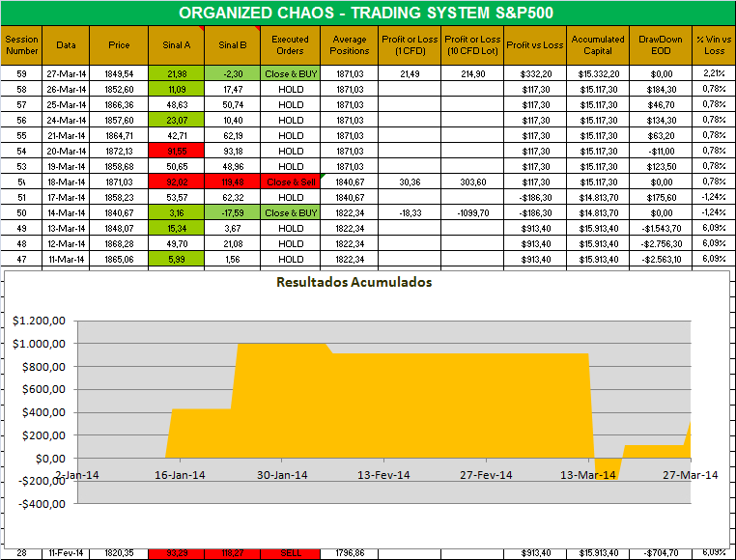
Task: Click drawdown cell -$2.756,30
Action: [x=661, y=244]
